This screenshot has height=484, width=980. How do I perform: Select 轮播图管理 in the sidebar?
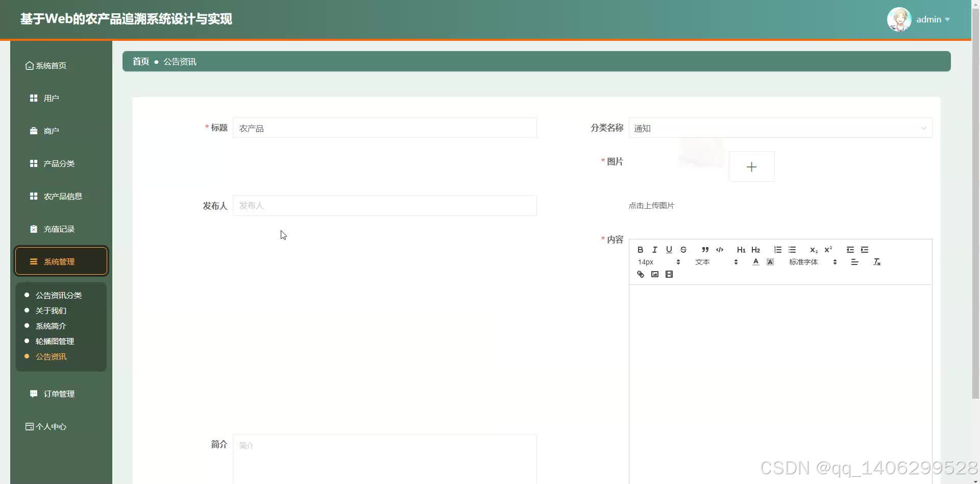(x=55, y=341)
